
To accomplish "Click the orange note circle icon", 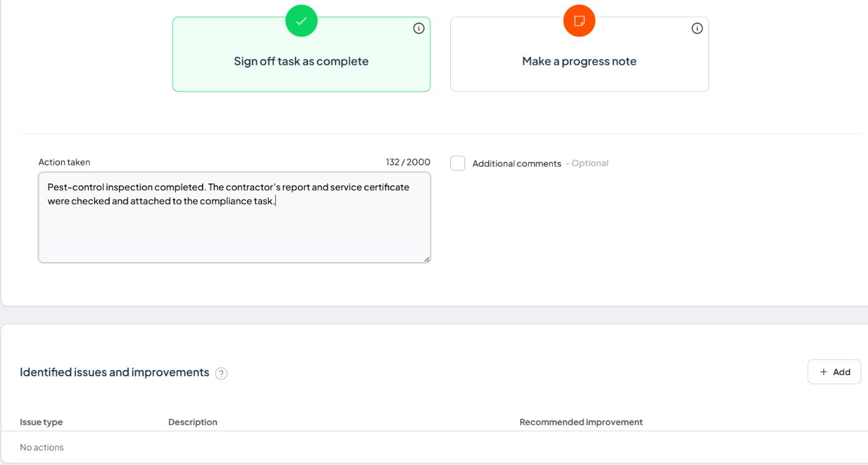I will click(579, 21).
